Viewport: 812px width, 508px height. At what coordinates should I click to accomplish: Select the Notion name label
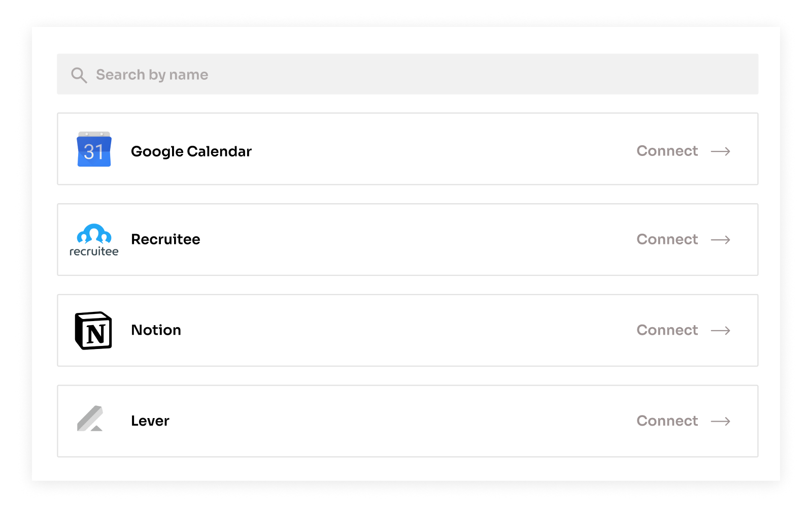(156, 330)
